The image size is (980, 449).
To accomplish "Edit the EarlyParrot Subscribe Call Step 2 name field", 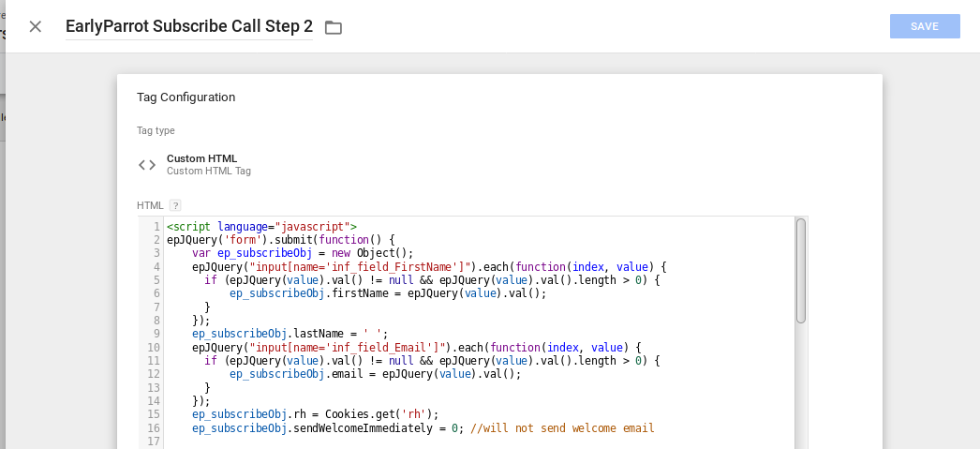I will [188, 26].
